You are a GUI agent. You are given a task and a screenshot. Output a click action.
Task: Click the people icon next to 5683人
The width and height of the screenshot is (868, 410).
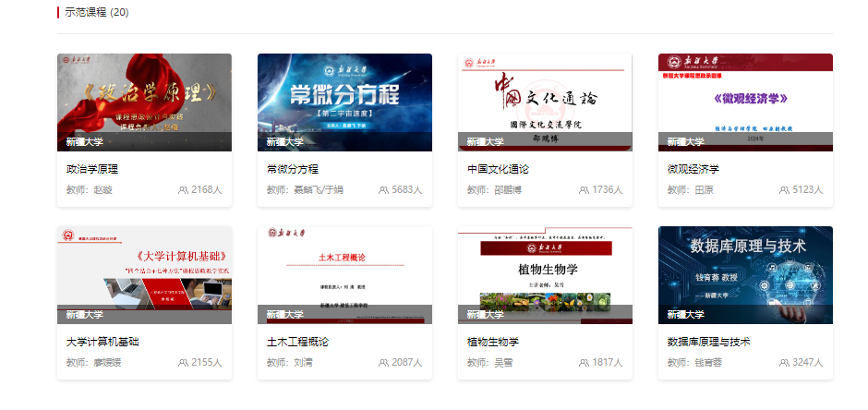tap(383, 190)
